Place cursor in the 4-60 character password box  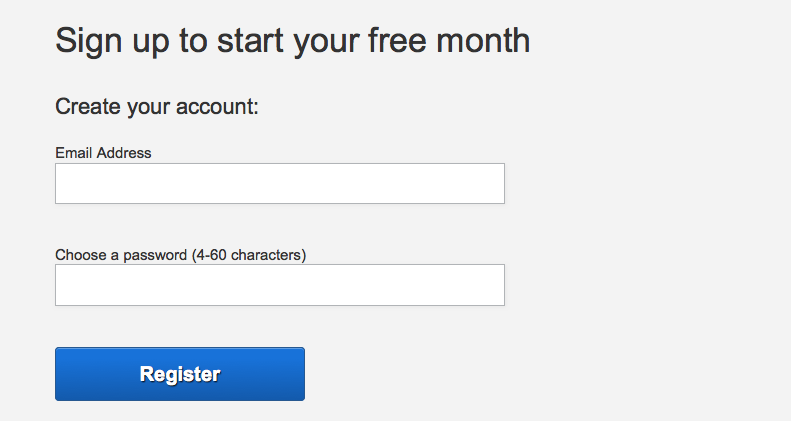(279, 285)
